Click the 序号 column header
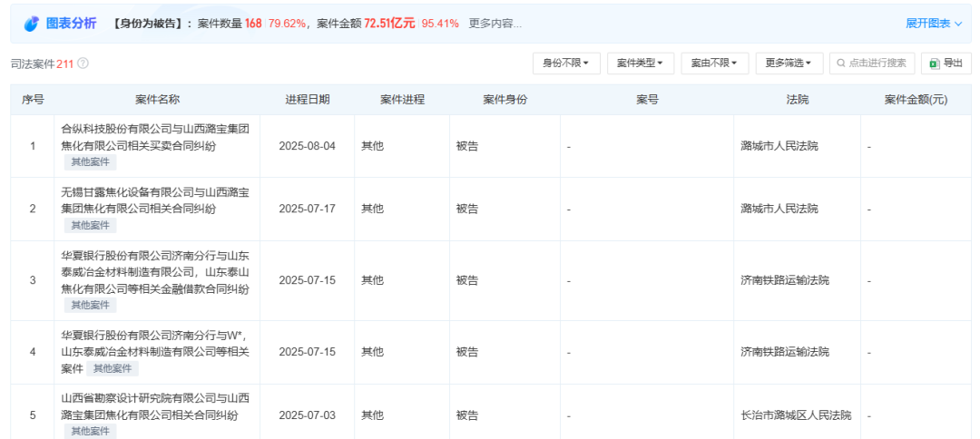Image resolution: width=980 pixels, height=439 pixels. pos(33,100)
